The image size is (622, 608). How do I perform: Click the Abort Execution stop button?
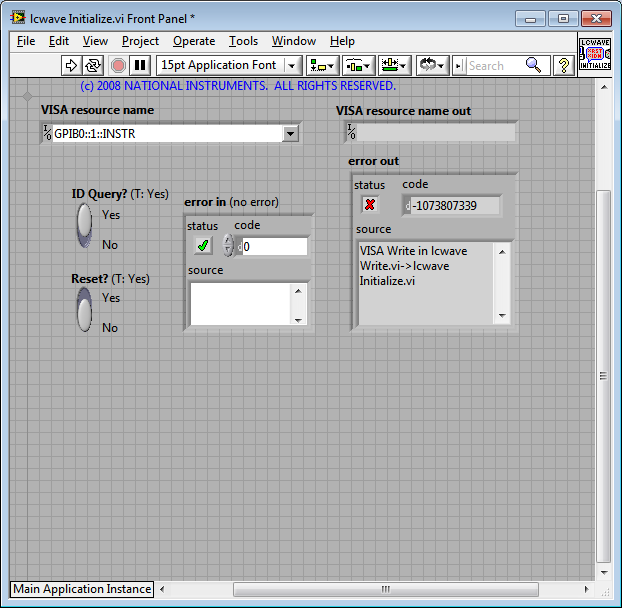118,65
